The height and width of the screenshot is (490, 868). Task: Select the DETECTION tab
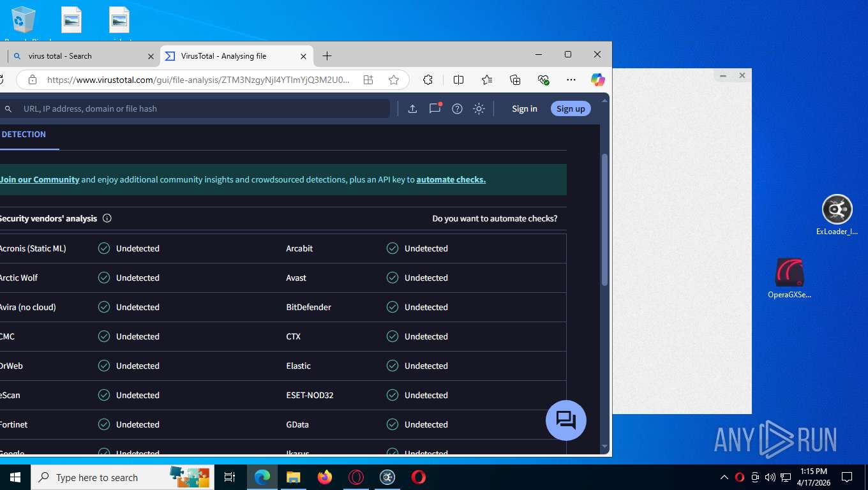click(24, 135)
